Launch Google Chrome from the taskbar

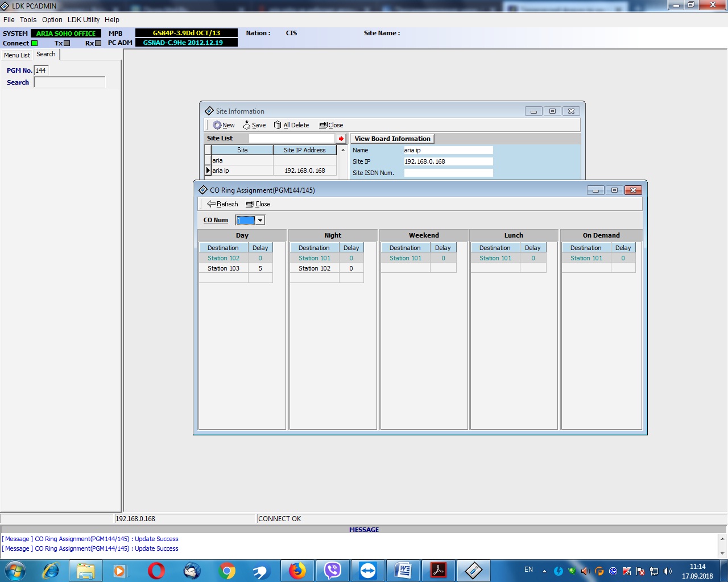pyautogui.click(x=227, y=570)
